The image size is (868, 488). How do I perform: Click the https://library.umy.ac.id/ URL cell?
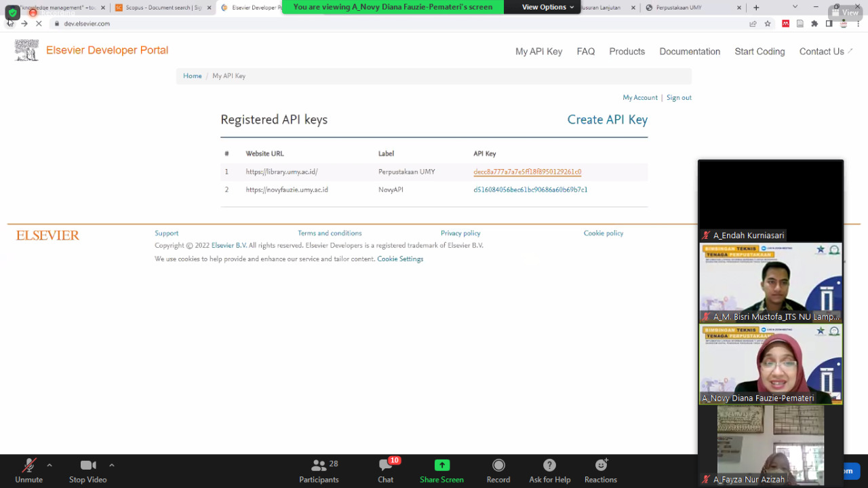(x=282, y=172)
